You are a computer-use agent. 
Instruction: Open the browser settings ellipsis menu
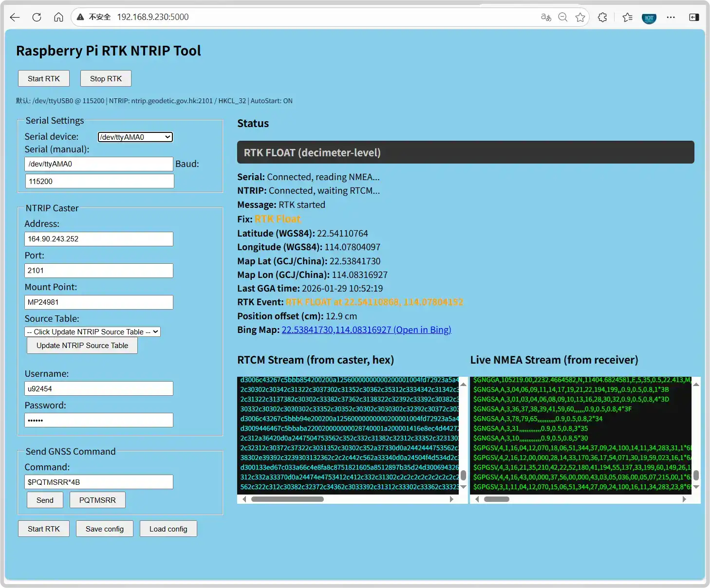tap(671, 18)
